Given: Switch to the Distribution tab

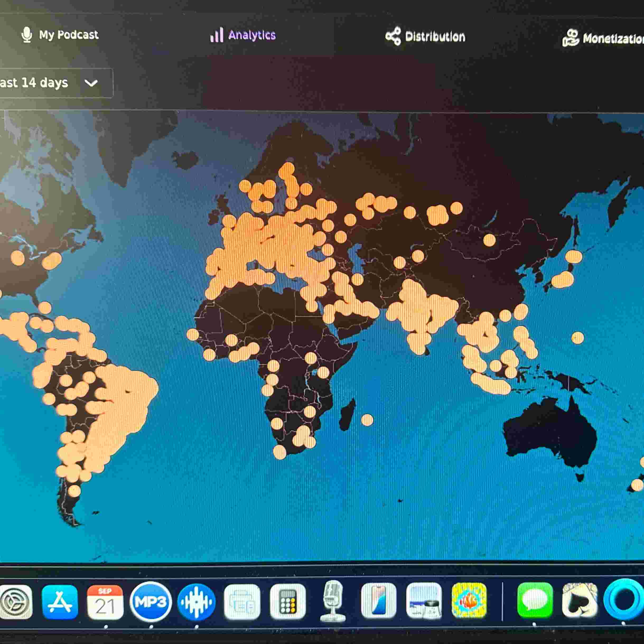Looking at the screenshot, I should coord(435,37).
